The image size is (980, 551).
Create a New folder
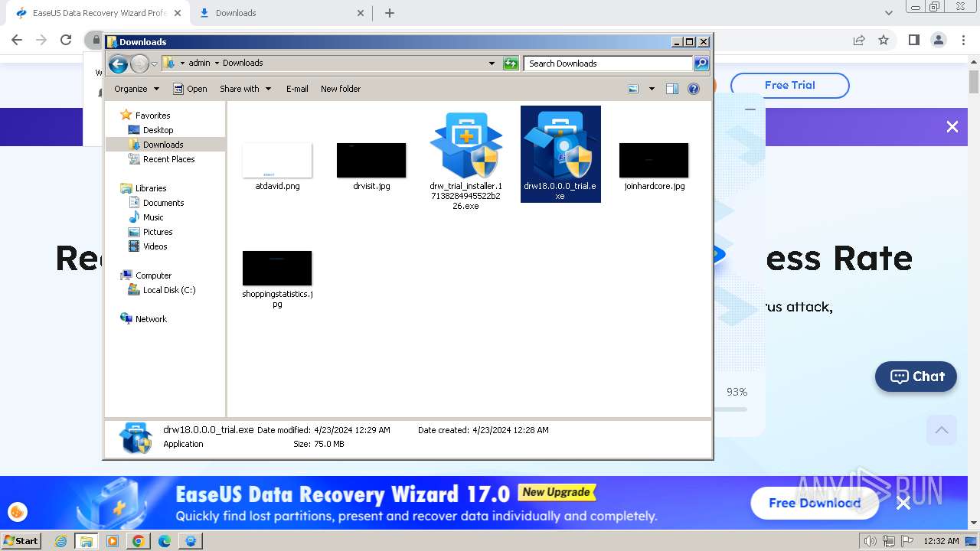tap(341, 89)
